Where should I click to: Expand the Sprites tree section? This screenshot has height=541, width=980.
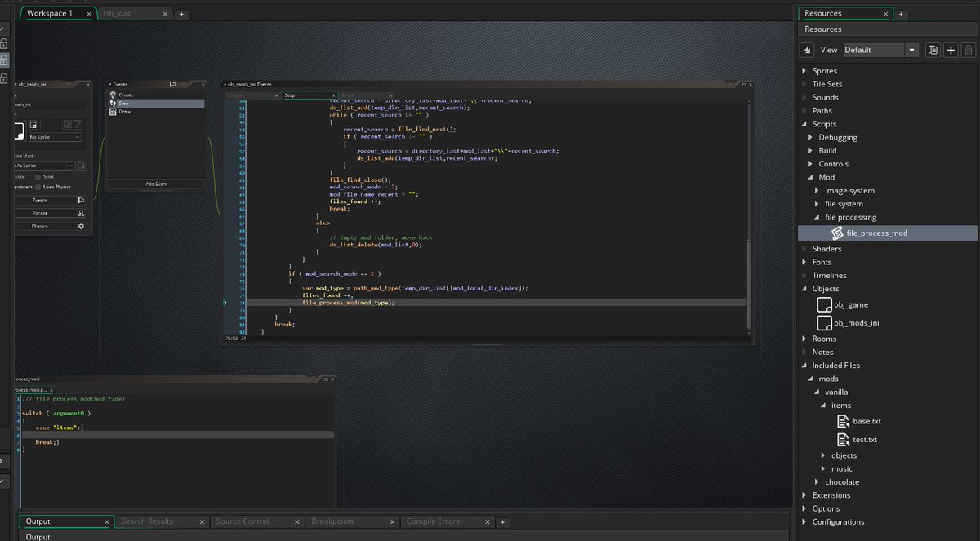click(804, 70)
